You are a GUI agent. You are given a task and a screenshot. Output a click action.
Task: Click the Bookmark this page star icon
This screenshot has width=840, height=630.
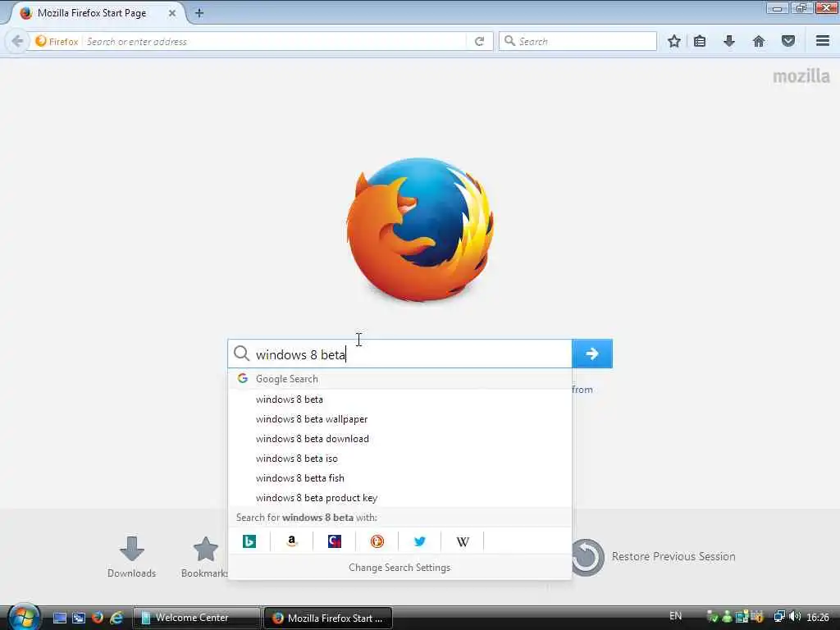click(674, 41)
